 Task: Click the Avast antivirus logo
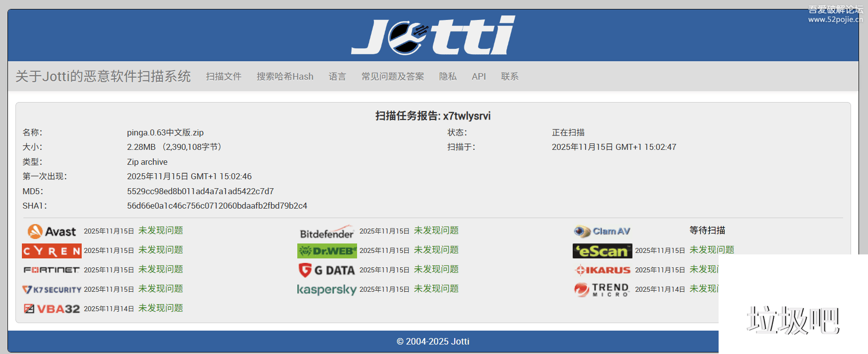pyautogui.click(x=52, y=231)
